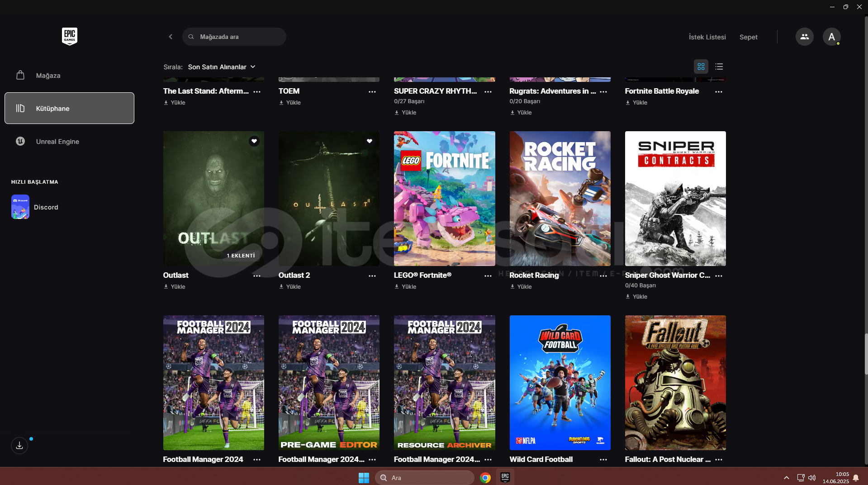
Task: Click the library vertical scrollbar
Action: tap(866, 354)
